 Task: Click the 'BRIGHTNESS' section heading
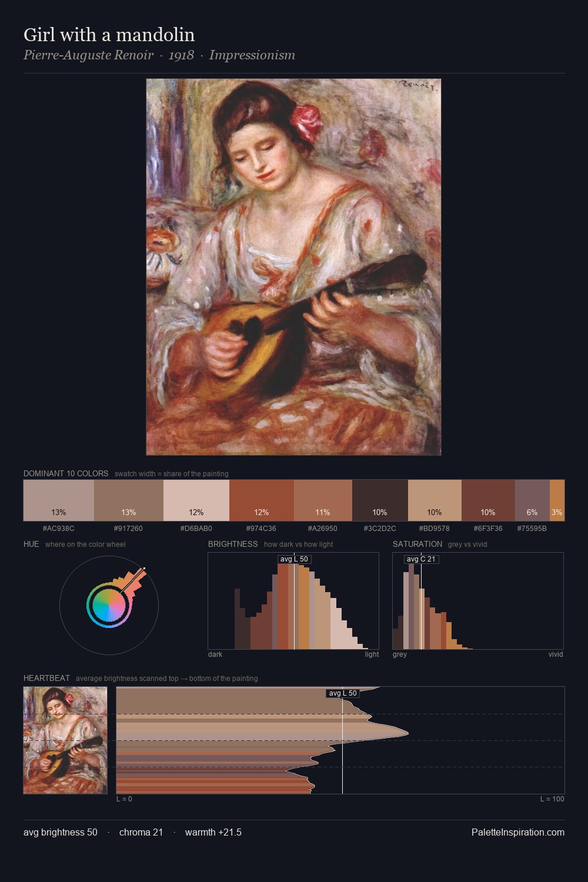tap(233, 544)
